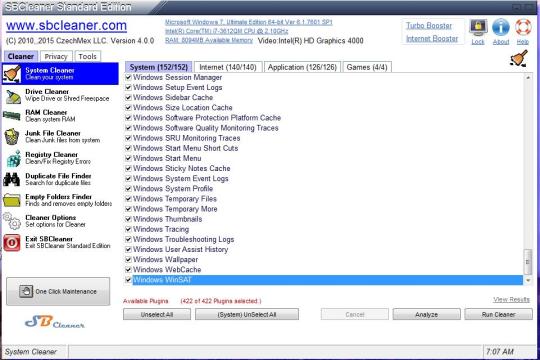Viewport: 540px width, 360px height.
Task: Click the Cleaner Options gears icon
Action: tap(12, 221)
